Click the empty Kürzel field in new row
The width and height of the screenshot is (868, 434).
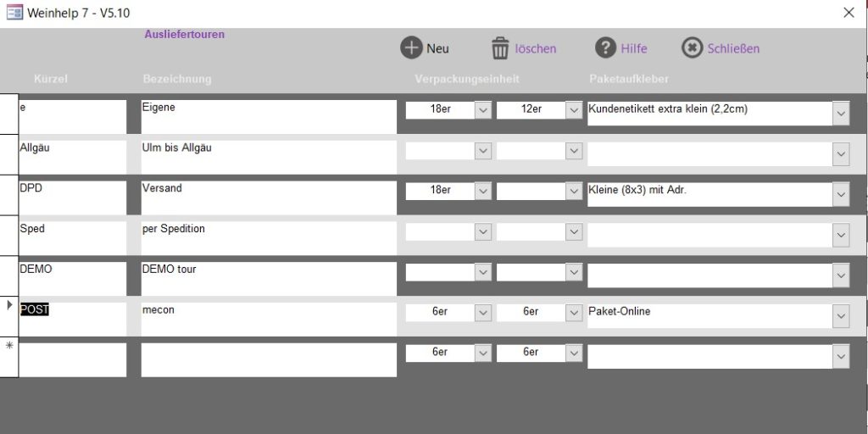(x=72, y=359)
